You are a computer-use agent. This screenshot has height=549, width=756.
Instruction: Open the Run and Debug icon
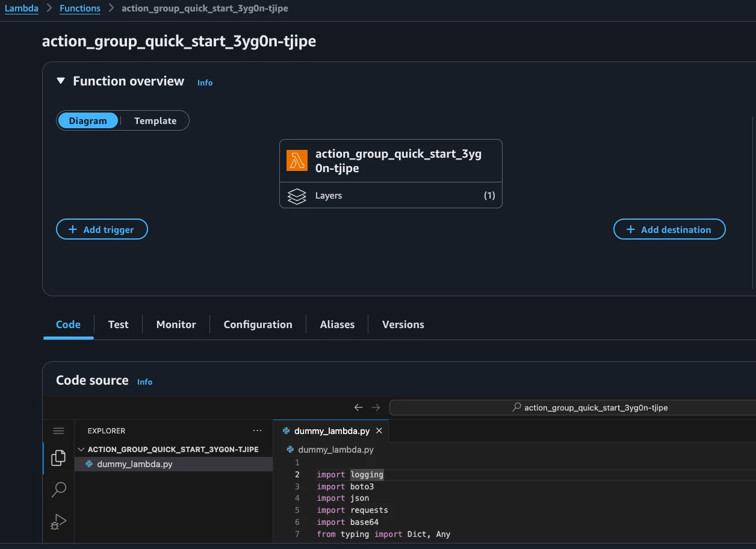(58, 521)
